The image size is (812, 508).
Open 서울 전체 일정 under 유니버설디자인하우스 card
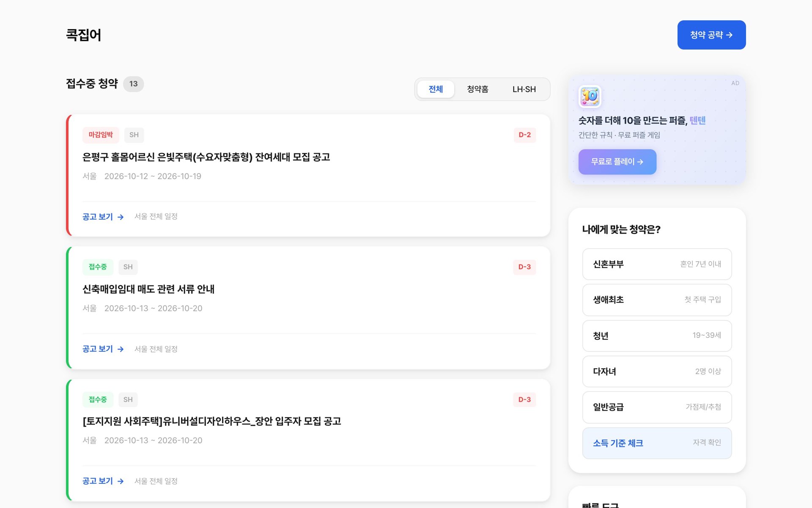[x=156, y=481]
